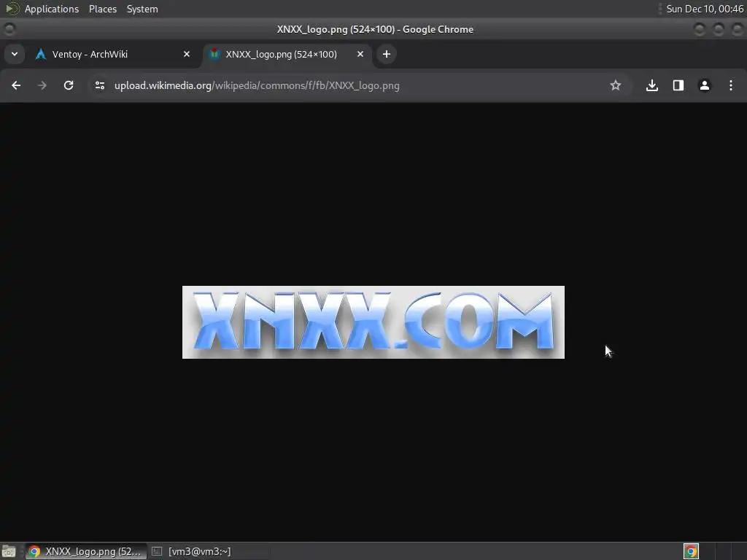Click the logo image in the page
The image size is (747, 560).
tap(373, 322)
